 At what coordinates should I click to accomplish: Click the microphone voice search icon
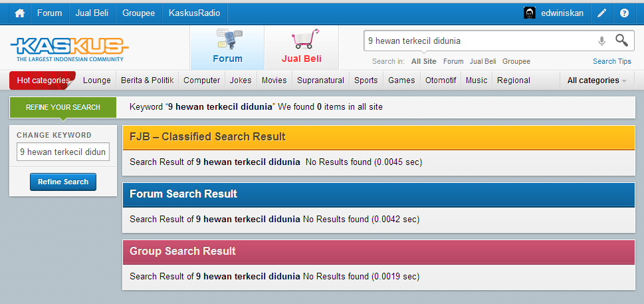click(601, 41)
